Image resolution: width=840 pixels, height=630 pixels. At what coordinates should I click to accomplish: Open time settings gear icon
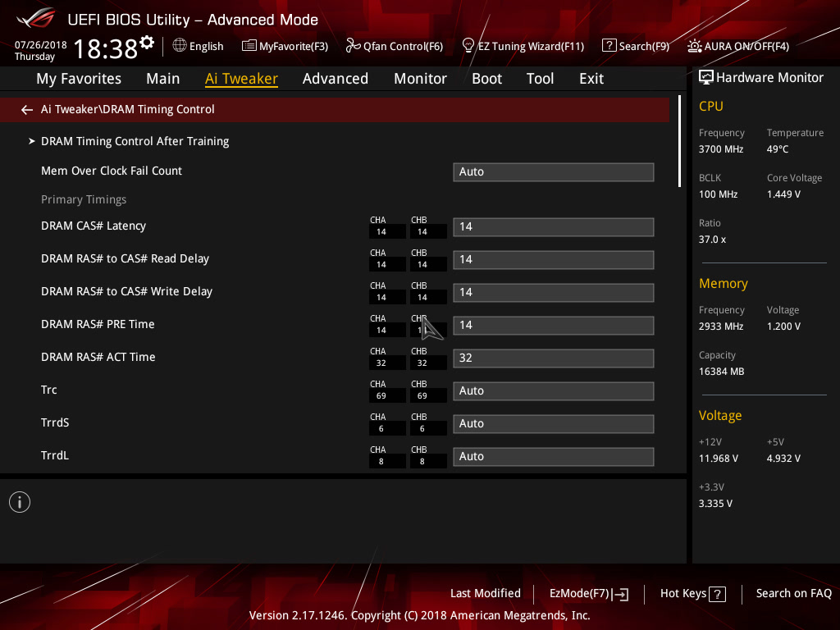coord(147,42)
